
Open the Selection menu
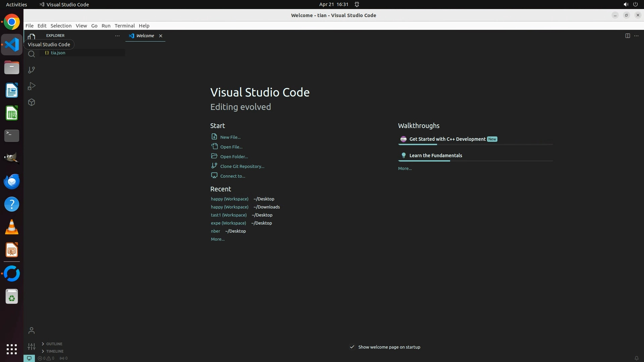click(61, 26)
